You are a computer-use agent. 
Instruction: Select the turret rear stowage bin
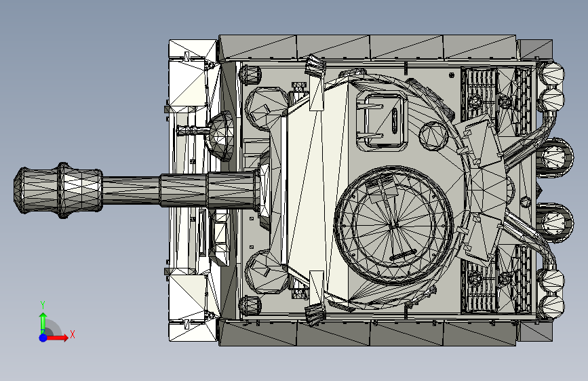coord(488,191)
